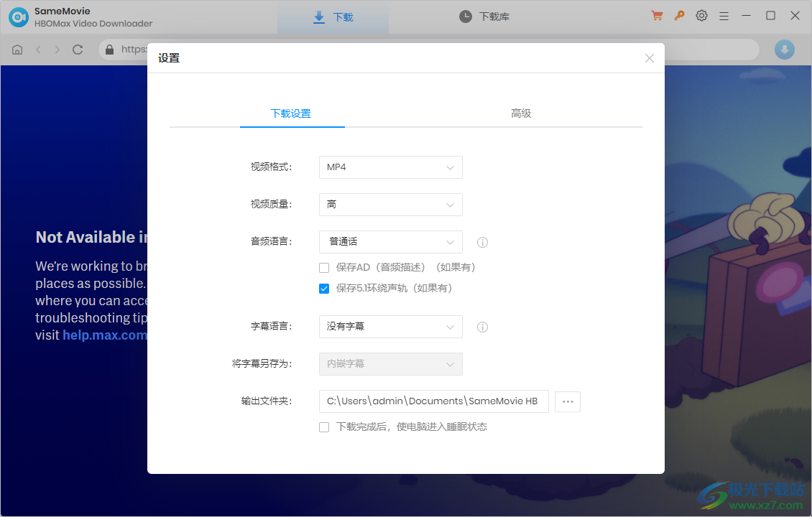The width and height of the screenshot is (812, 517).
Task: Navigate back with the left arrow
Action: point(38,50)
